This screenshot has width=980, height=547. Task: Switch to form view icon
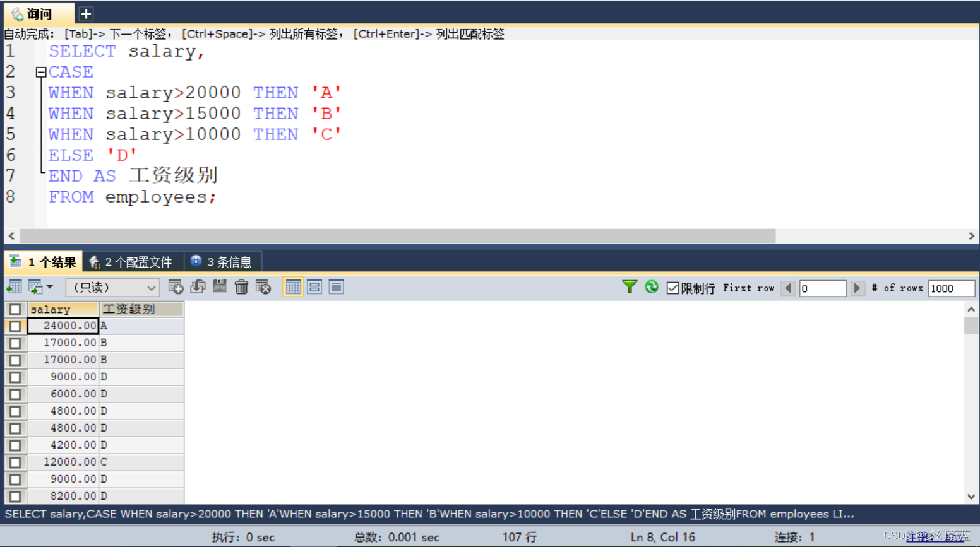[314, 287]
